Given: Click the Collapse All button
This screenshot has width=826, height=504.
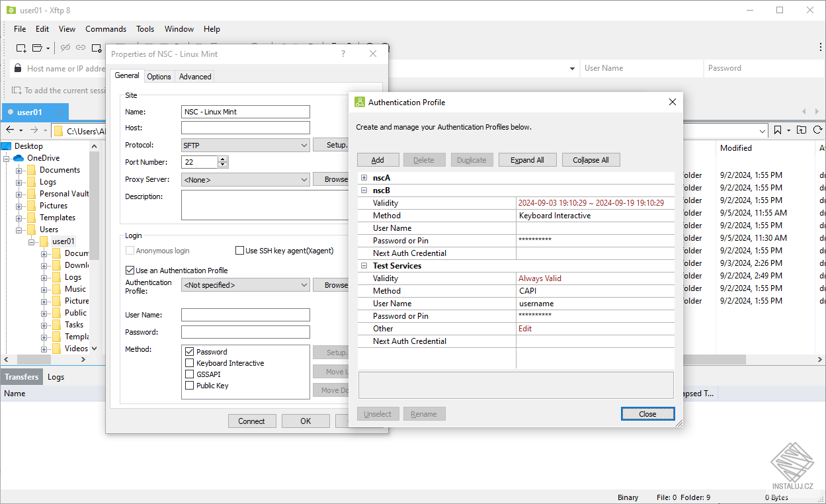Looking at the screenshot, I should point(591,160).
